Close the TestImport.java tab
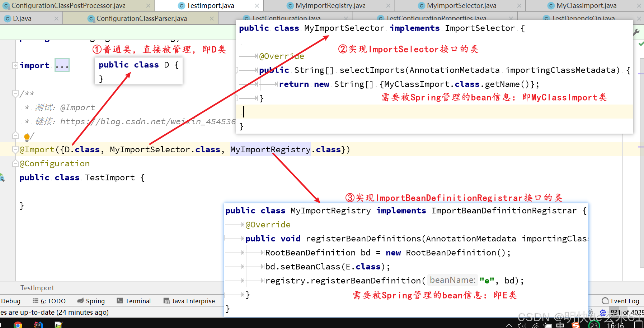This screenshot has height=328, width=644. (257, 6)
